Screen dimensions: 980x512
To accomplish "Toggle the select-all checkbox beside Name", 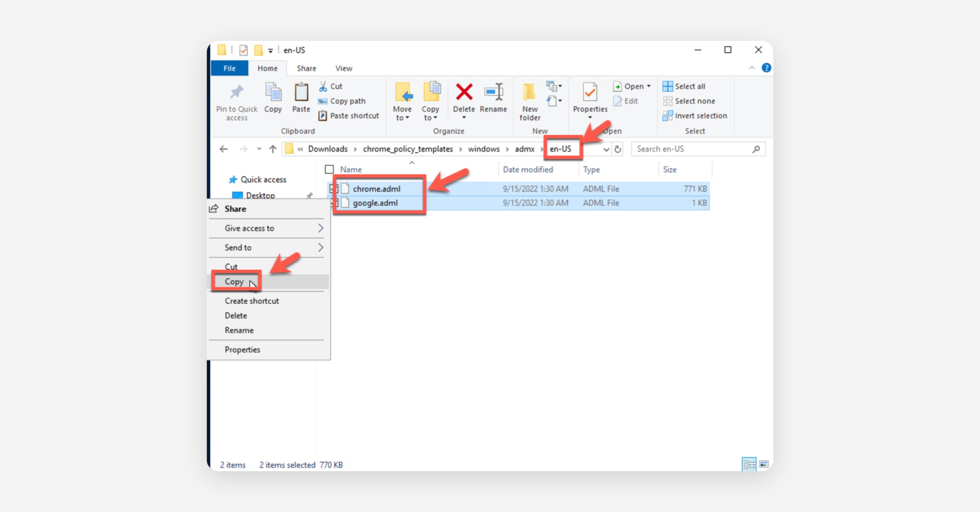I will click(x=329, y=169).
